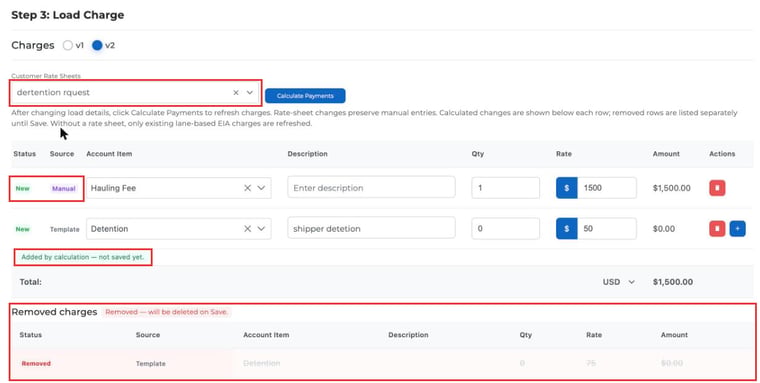Click the 'Step 3: Load Charge' heading
Screen dimensions: 760x383
(x=68, y=15)
